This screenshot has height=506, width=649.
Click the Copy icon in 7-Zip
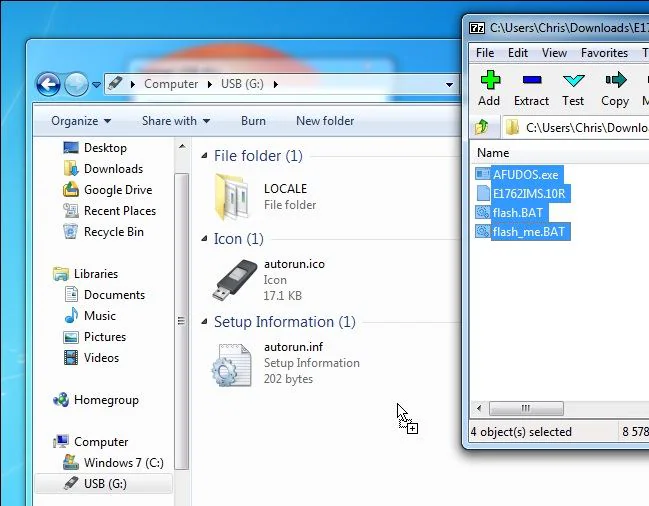(x=615, y=80)
